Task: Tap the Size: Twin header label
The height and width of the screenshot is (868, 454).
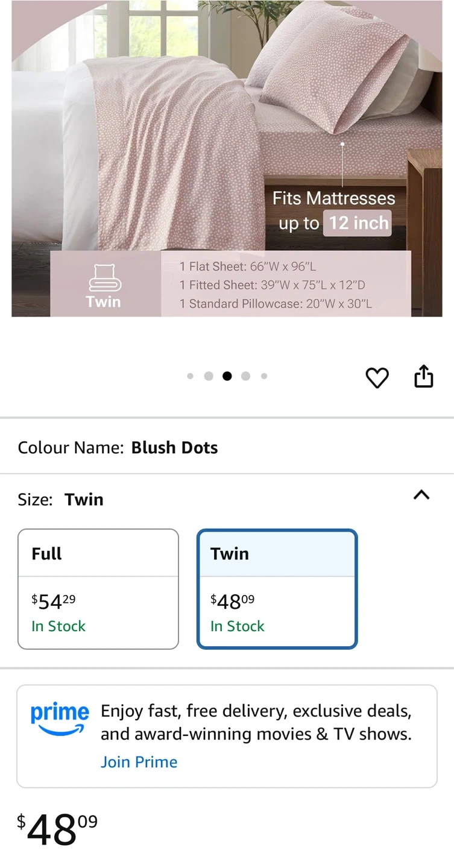Action: click(61, 499)
